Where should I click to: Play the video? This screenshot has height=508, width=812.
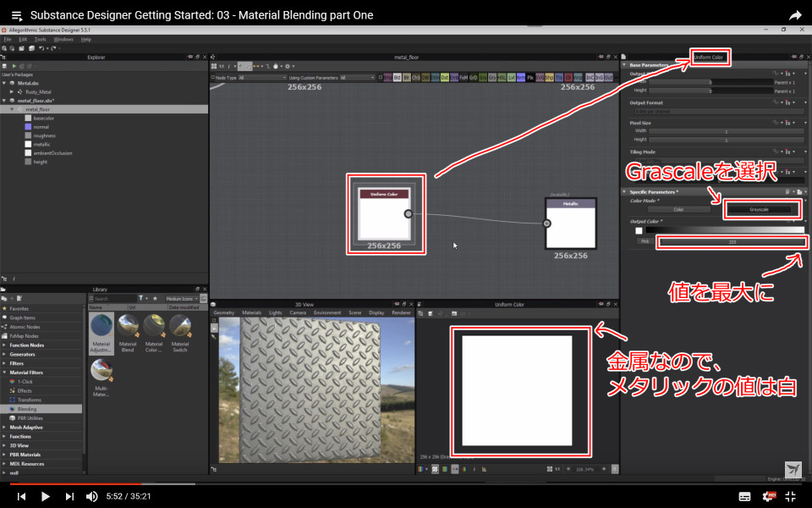click(x=45, y=497)
